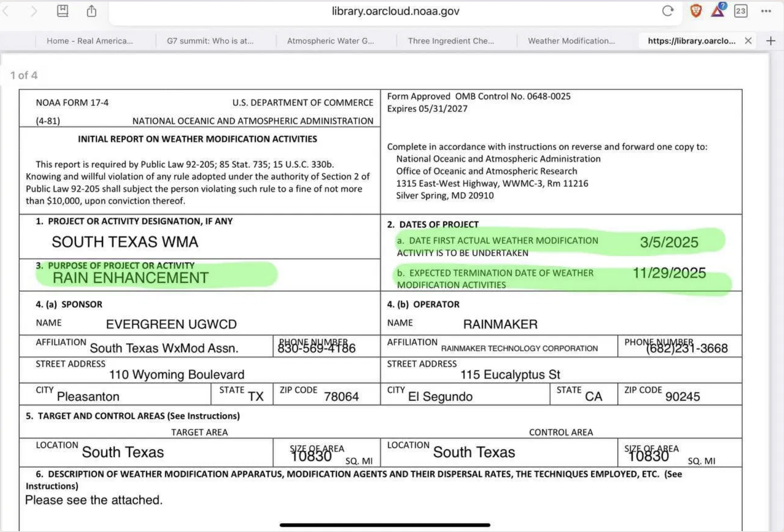The height and width of the screenshot is (532, 784).
Task: Click 'RAINMAKER TECHNOLOGY CORPORATION' affiliation
Action: (519, 349)
